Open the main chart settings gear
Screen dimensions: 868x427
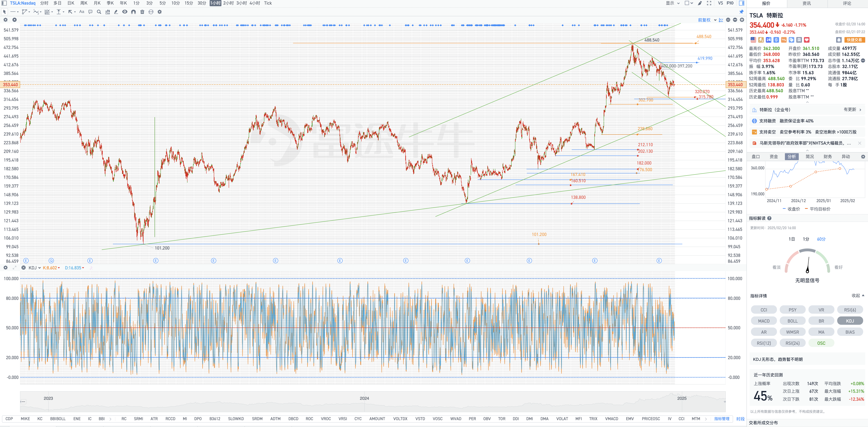pos(5,20)
